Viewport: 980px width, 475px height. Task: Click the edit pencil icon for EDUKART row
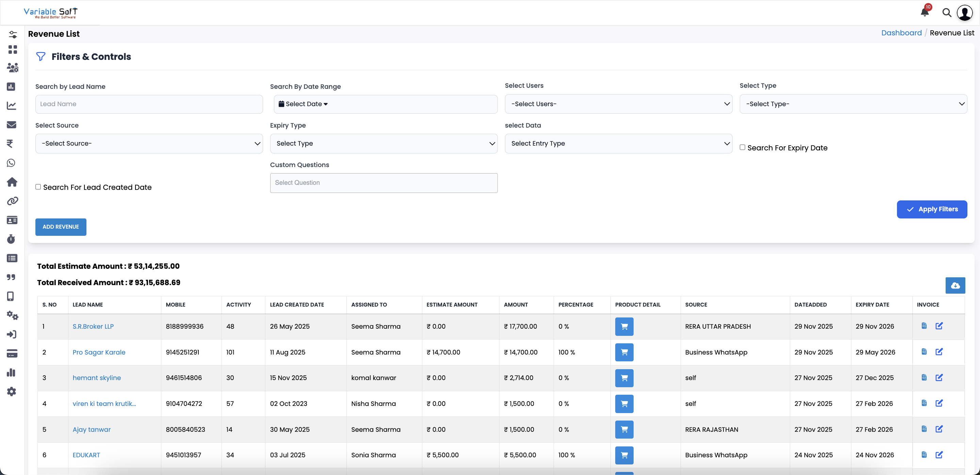coord(939,455)
